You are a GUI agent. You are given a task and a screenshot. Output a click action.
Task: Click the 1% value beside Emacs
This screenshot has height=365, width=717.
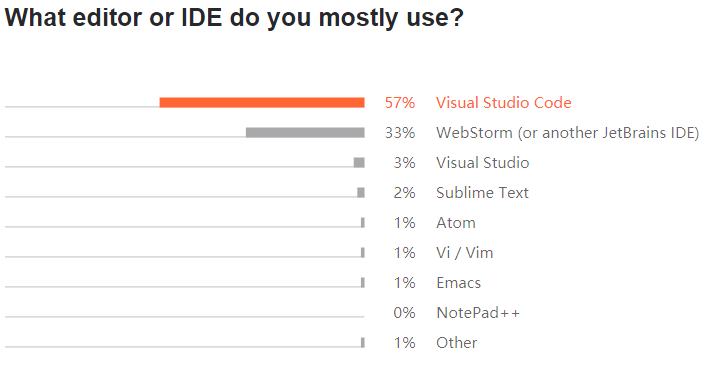(404, 283)
